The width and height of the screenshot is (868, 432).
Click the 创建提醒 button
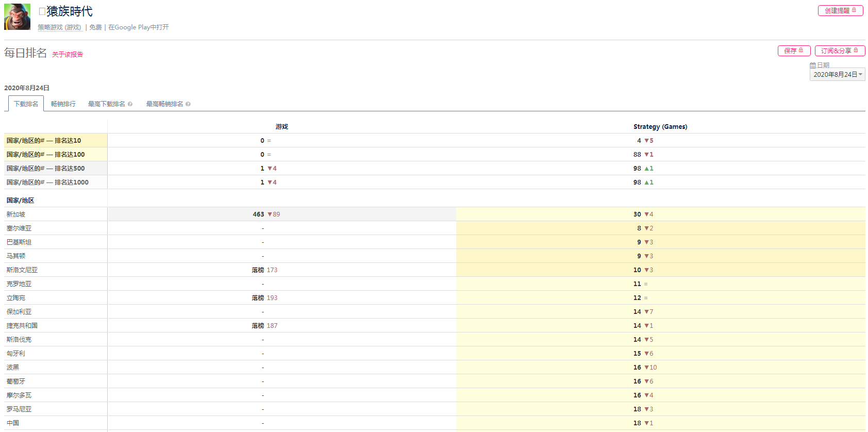point(840,11)
